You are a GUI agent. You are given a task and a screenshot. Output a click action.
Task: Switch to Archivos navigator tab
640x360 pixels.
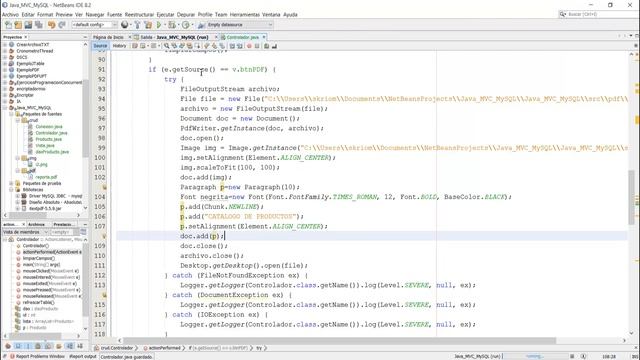pos(36,224)
